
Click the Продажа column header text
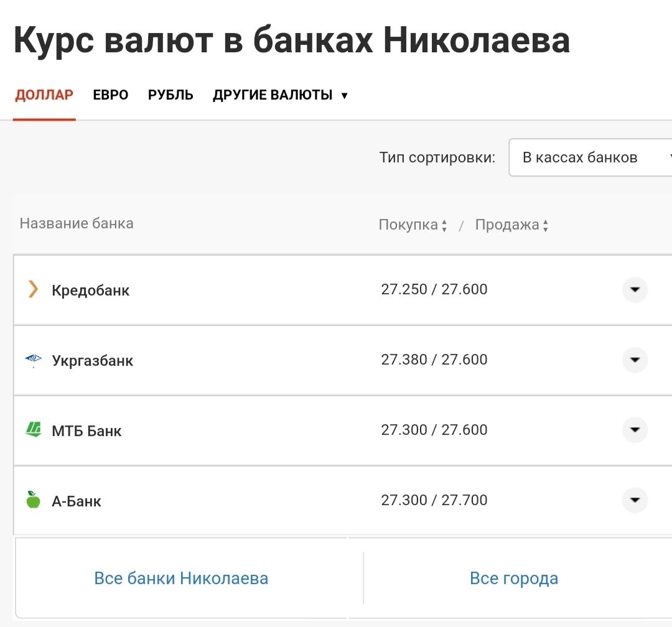tap(508, 225)
